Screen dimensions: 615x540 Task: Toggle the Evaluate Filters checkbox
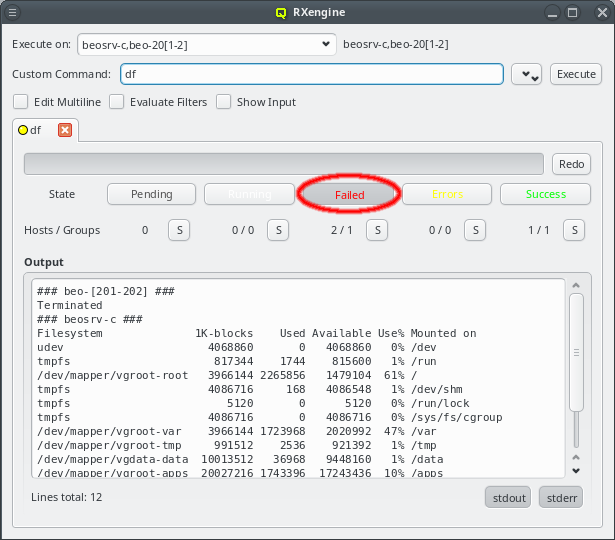tap(117, 102)
